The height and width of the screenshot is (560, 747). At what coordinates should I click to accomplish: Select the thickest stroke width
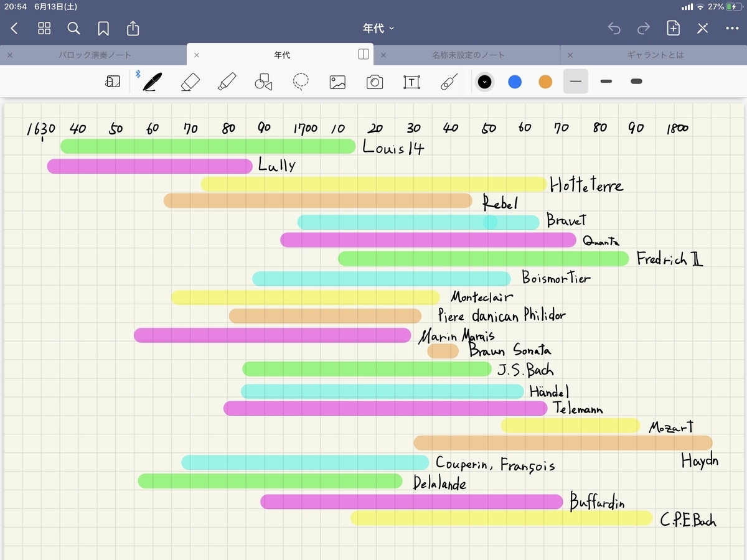coord(636,82)
